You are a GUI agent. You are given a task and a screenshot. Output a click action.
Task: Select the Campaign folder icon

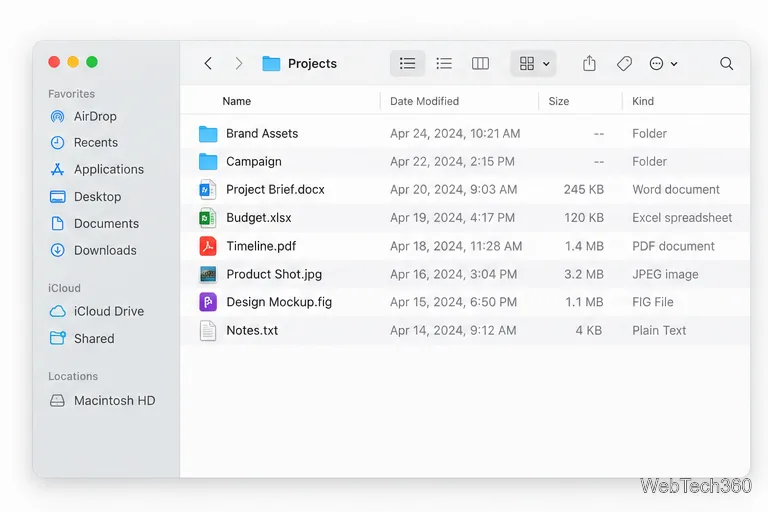(x=208, y=161)
